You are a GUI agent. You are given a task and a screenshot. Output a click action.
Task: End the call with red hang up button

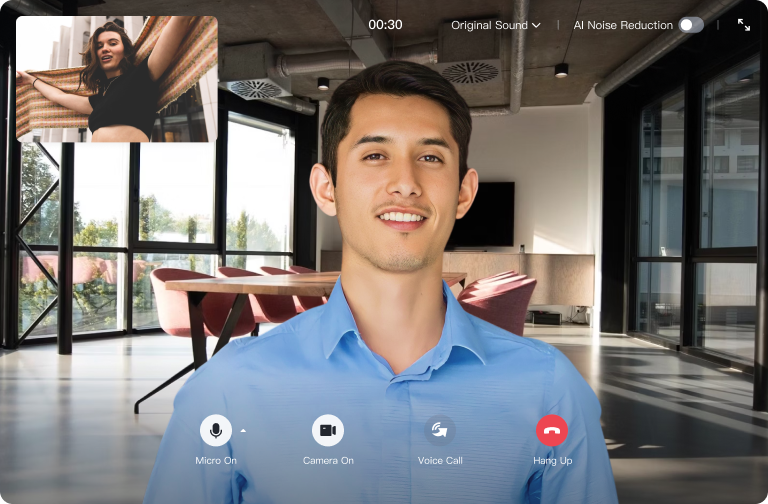click(552, 431)
